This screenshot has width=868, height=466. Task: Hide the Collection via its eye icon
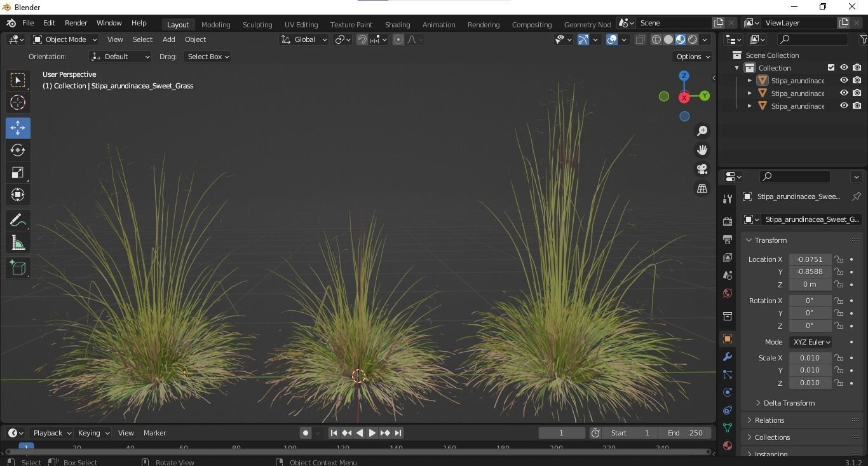point(844,67)
